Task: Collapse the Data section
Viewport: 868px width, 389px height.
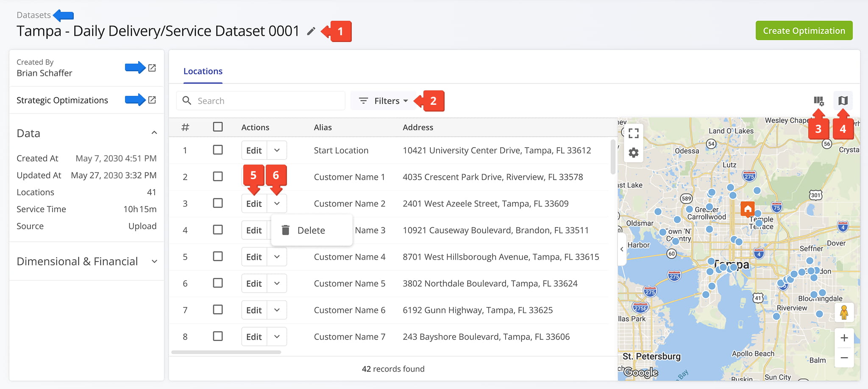Action: (154, 133)
